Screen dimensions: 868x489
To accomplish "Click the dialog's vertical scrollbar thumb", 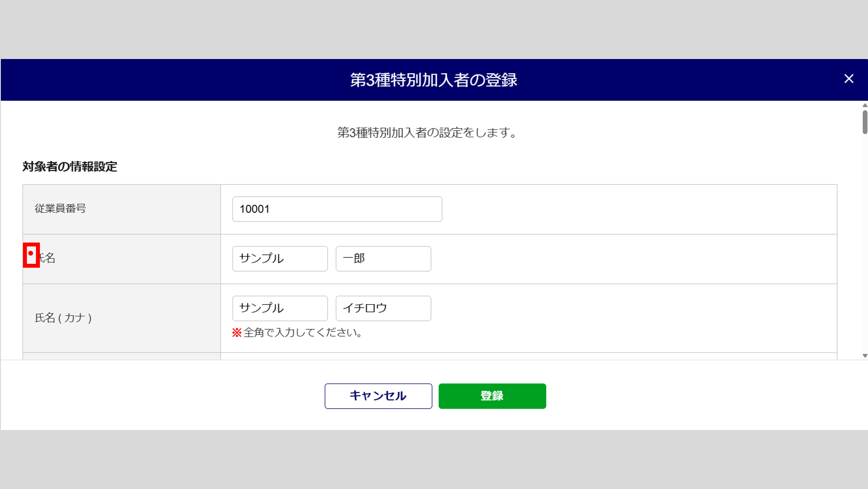I will 865,122.
